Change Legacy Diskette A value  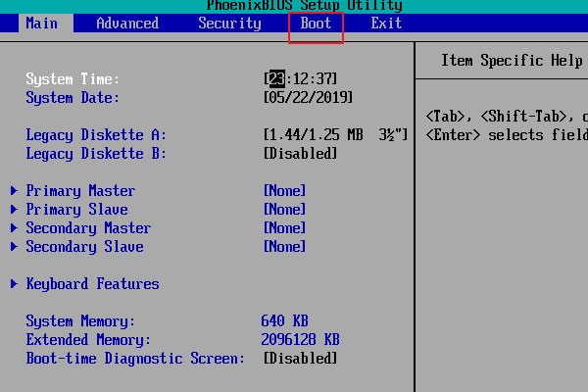(x=335, y=134)
